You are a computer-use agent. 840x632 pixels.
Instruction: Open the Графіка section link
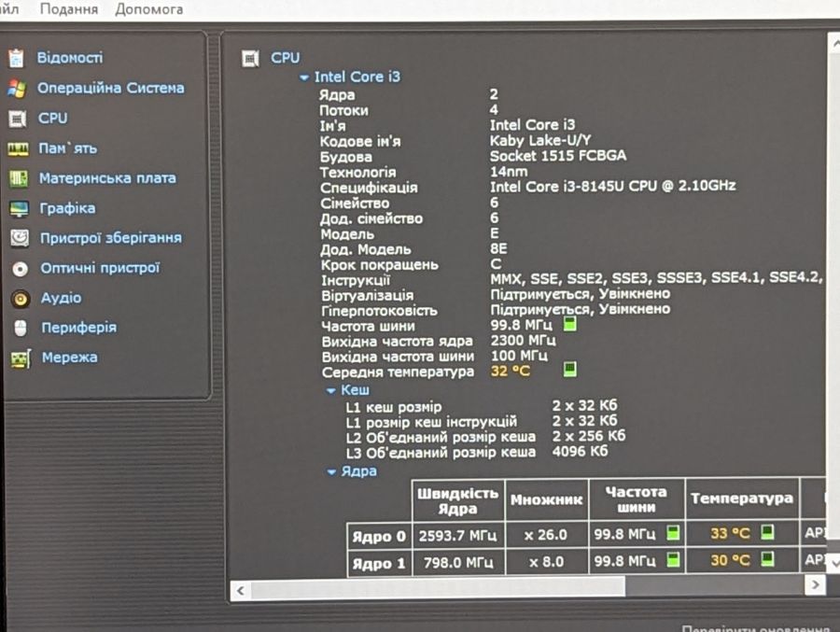67,208
